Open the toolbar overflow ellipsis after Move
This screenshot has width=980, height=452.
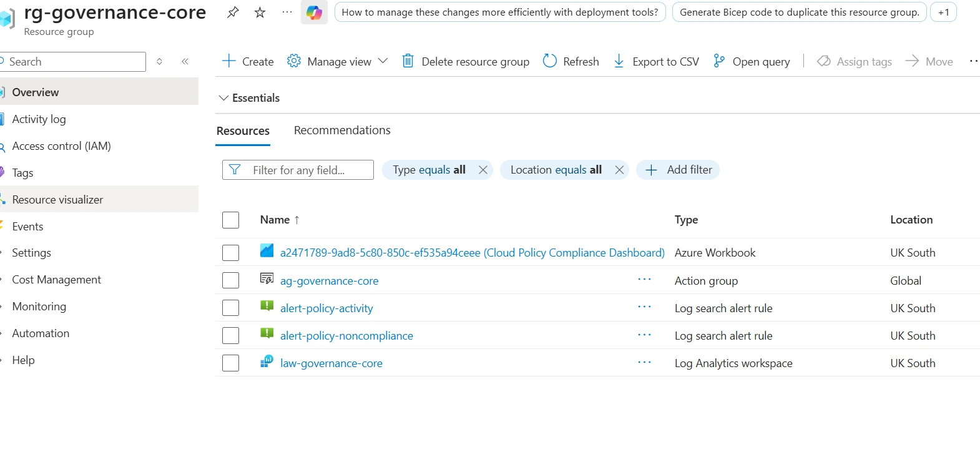973,61
